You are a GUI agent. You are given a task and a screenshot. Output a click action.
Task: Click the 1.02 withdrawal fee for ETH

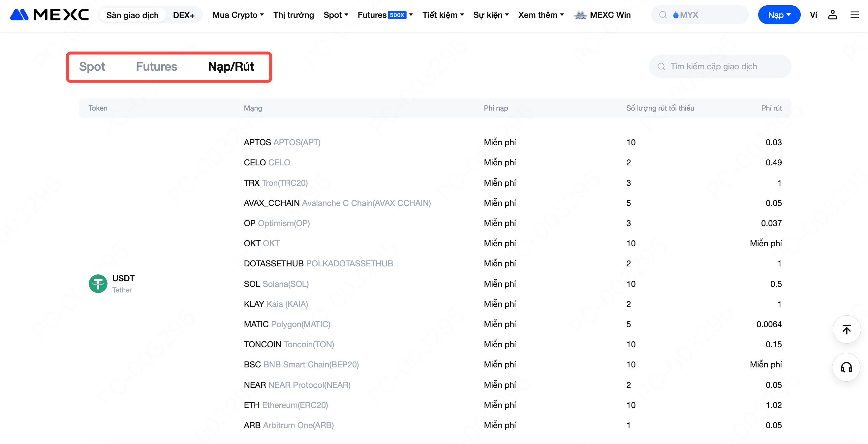click(x=773, y=405)
